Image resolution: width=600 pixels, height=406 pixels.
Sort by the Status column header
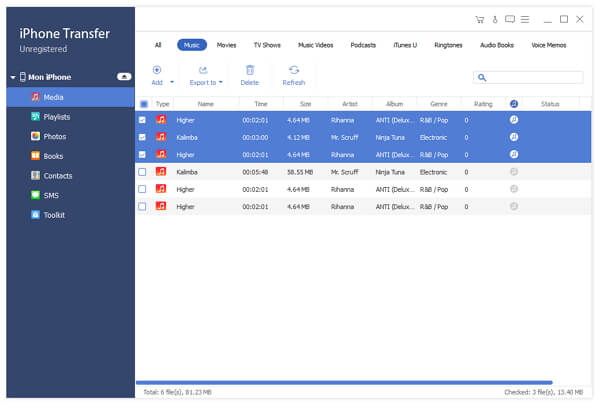pyautogui.click(x=550, y=104)
